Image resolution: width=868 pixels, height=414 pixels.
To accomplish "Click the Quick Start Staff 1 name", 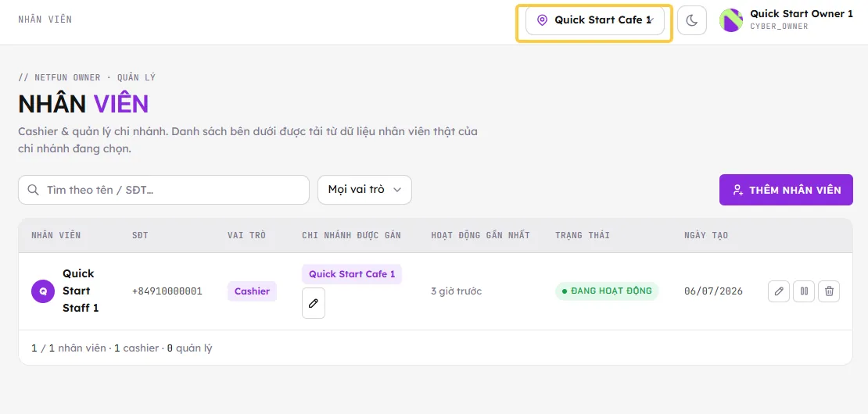I will (x=81, y=291).
